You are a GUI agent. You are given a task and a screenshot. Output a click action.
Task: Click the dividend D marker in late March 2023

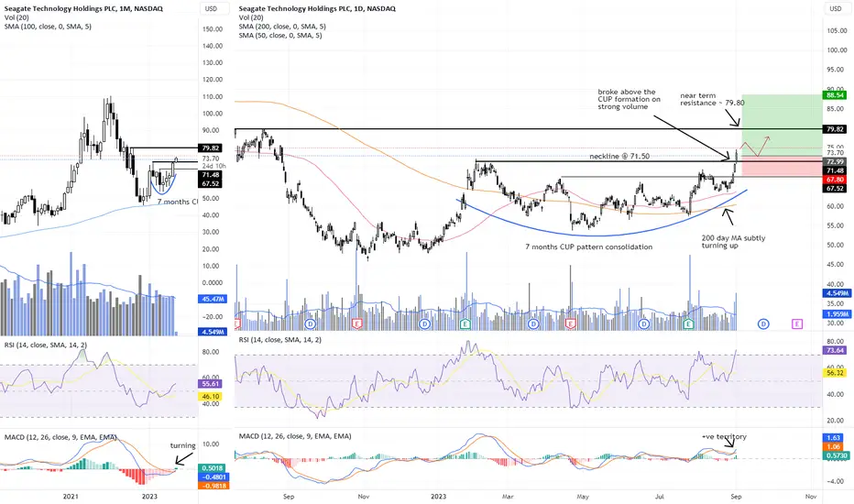click(533, 323)
